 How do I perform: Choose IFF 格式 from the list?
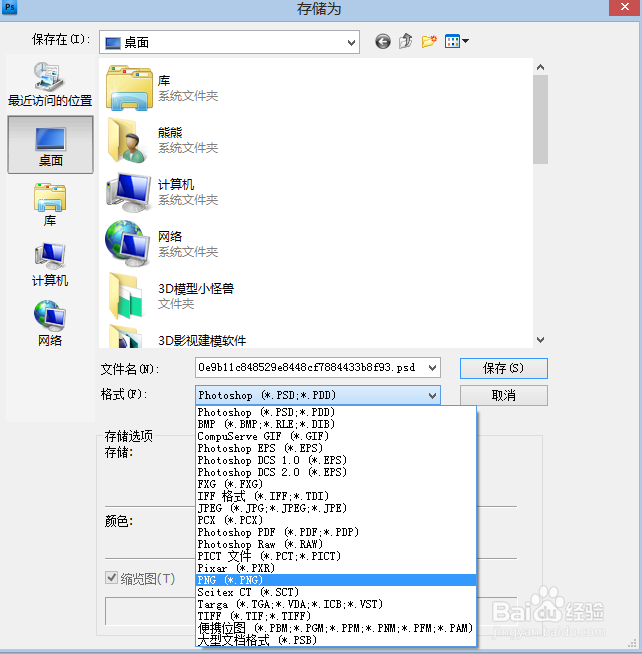click(336, 496)
